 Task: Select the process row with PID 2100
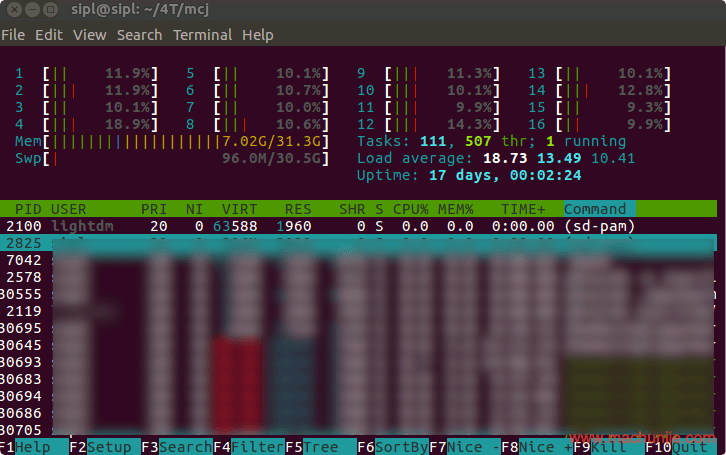tap(358, 226)
